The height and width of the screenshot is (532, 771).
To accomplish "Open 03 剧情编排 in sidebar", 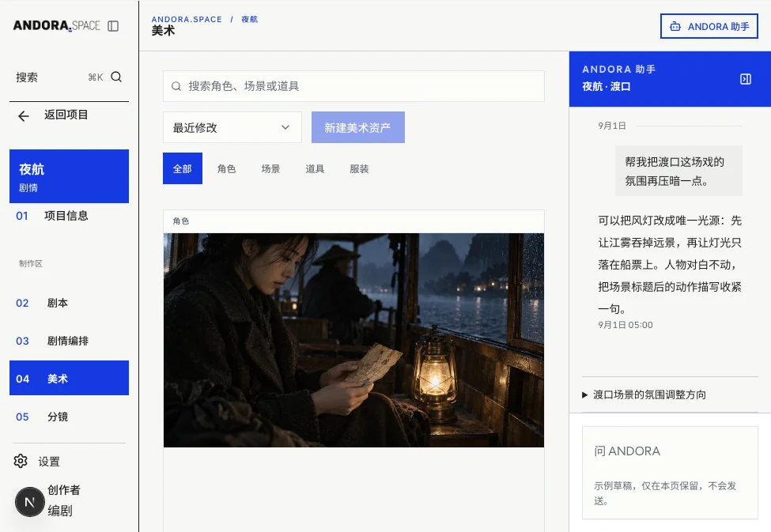I will coord(69,341).
